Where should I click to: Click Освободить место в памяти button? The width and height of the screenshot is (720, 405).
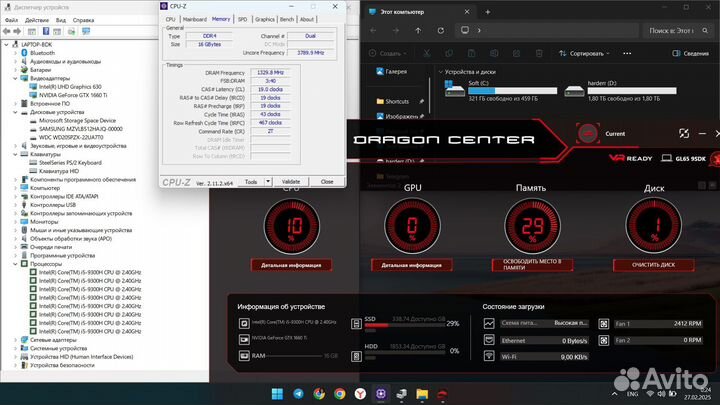pyautogui.click(x=532, y=264)
